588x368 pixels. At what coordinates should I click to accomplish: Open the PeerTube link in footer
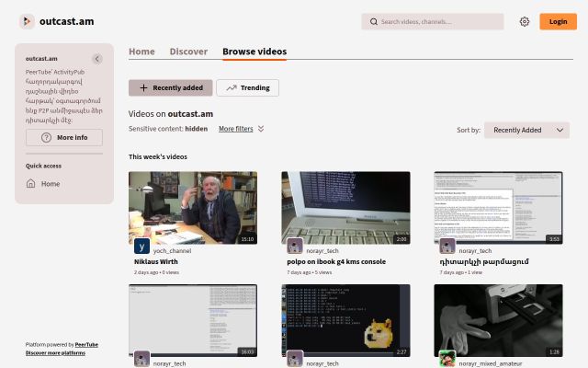(x=86, y=345)
